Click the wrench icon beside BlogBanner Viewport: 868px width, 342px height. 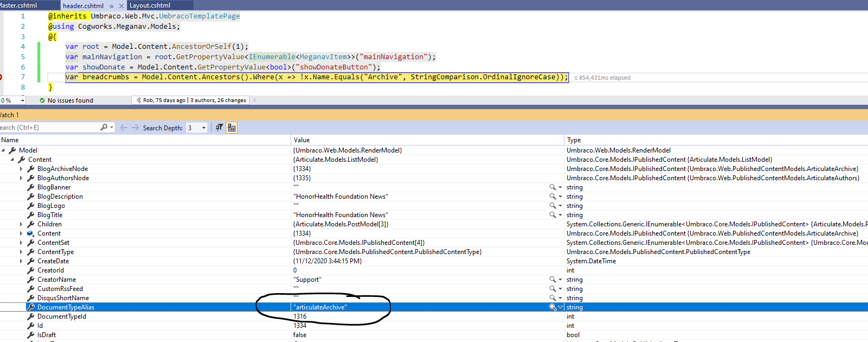(x=31, y=187)
